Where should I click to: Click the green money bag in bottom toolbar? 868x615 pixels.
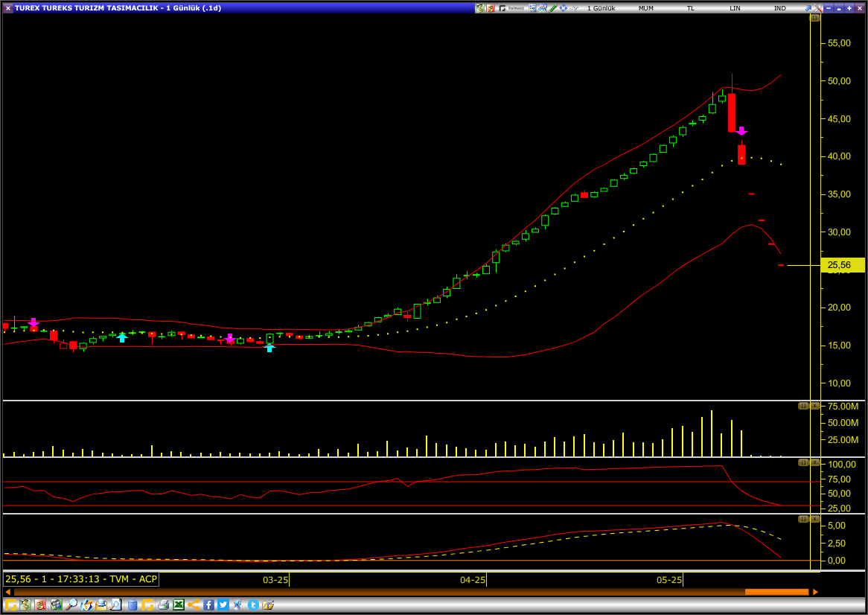25,605
